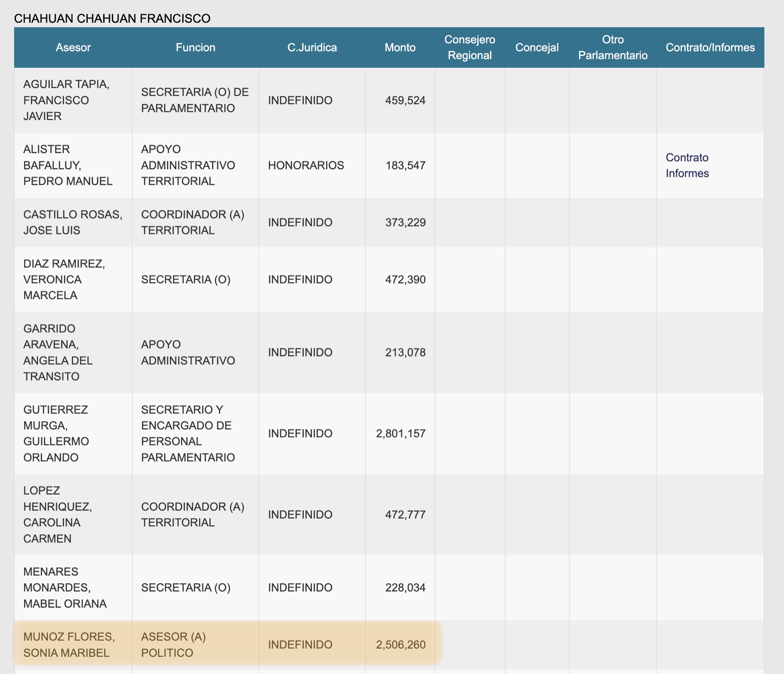Screen dimensions: 784x674
Task: Click SECRETARIA (O) in Diaz Ramirez row
Action: (186, 279)
